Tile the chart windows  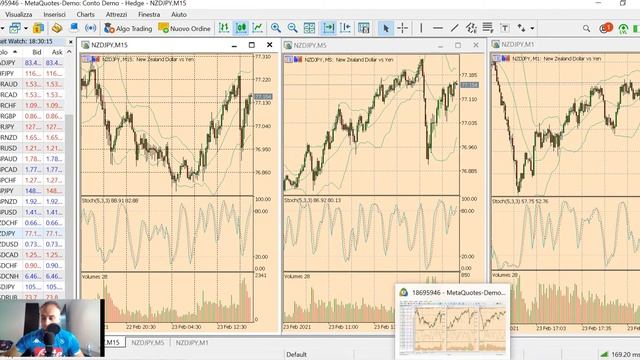tap(309, 28)
